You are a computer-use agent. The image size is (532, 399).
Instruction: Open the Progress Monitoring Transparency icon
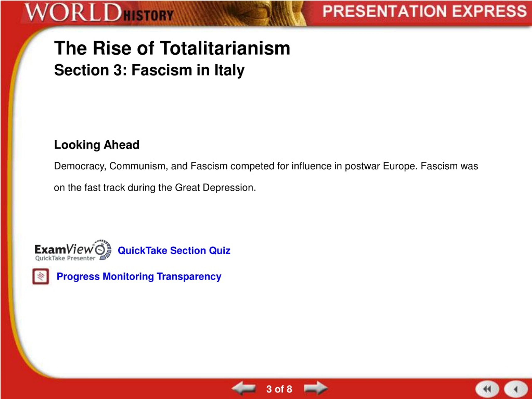[x=41, y=276]
